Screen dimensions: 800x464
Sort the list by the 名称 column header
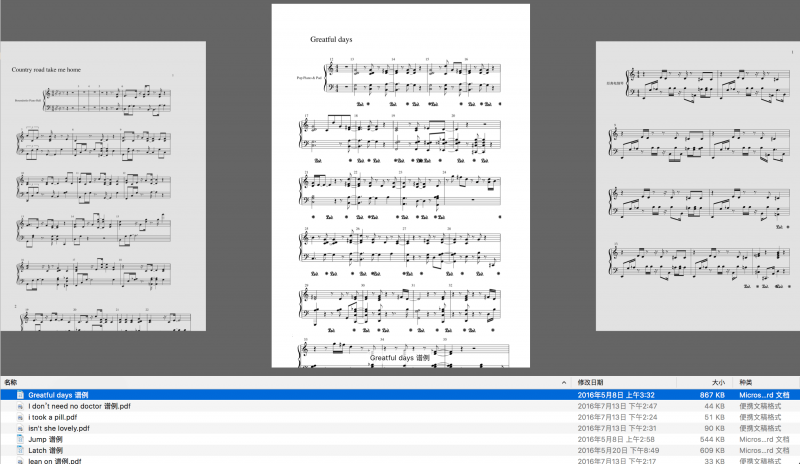[11, 383]
